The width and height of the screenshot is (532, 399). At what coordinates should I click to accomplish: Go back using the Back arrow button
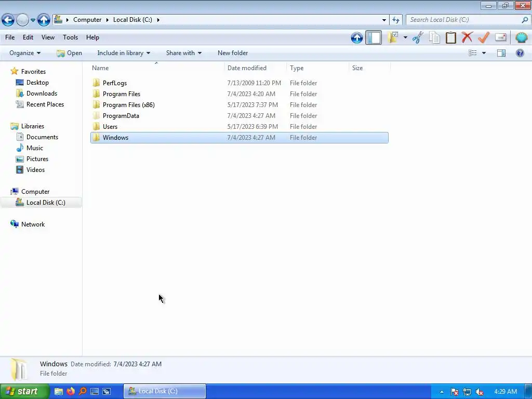point(8,20)
